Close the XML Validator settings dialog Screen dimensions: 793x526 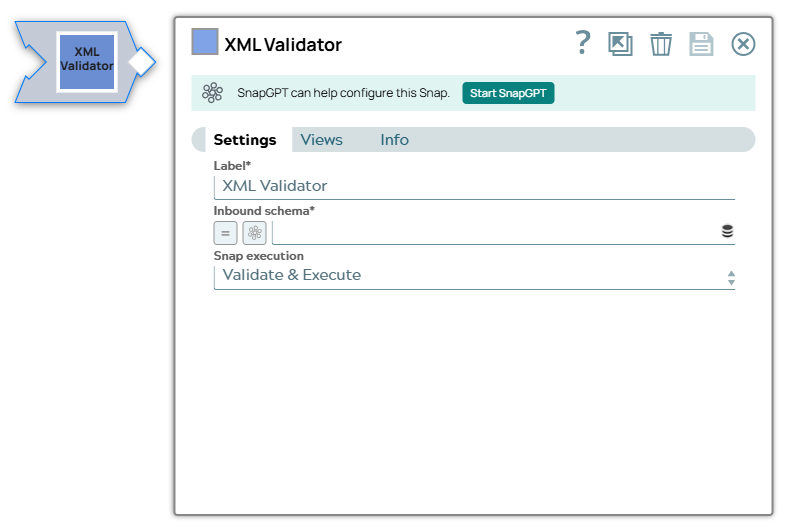coord(743,44)
